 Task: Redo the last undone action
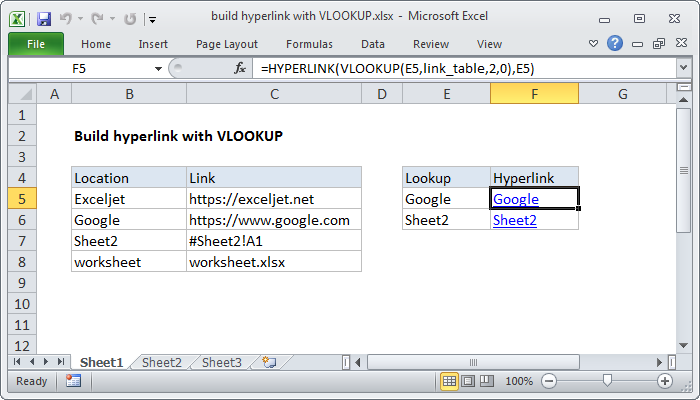97,18
